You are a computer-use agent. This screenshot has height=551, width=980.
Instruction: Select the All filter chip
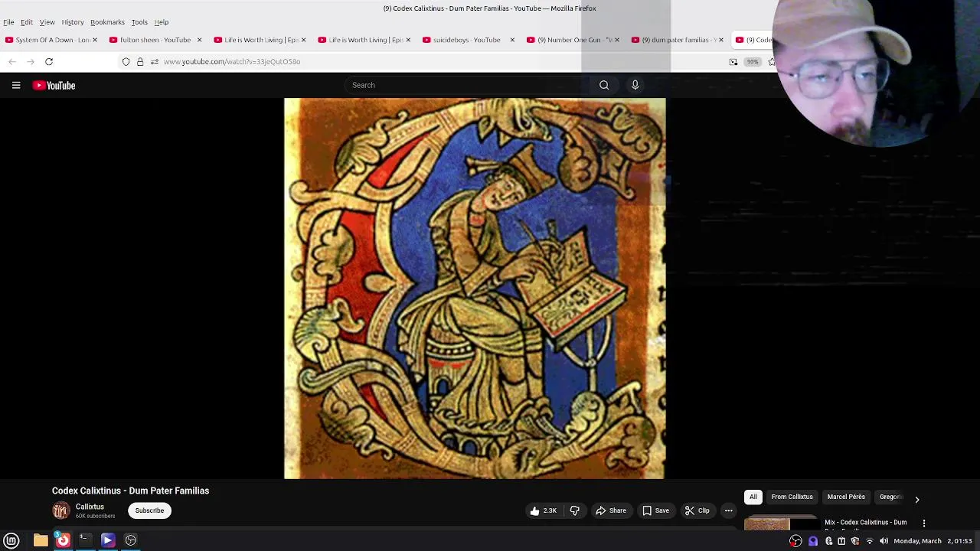753,497
